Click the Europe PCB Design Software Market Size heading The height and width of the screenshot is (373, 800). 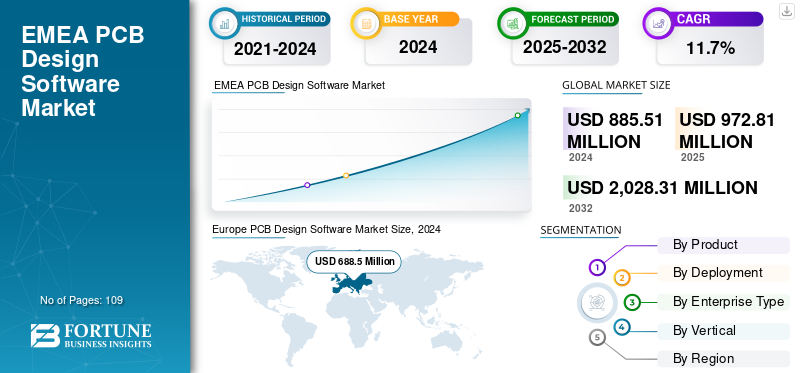pos(327,230)
